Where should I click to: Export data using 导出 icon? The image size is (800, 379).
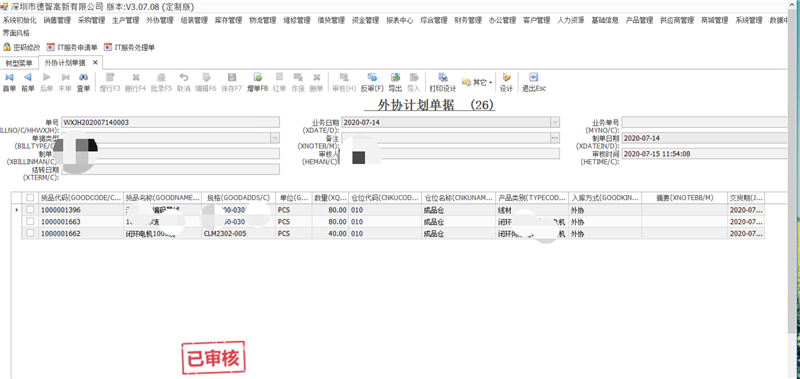pos(395,82)
